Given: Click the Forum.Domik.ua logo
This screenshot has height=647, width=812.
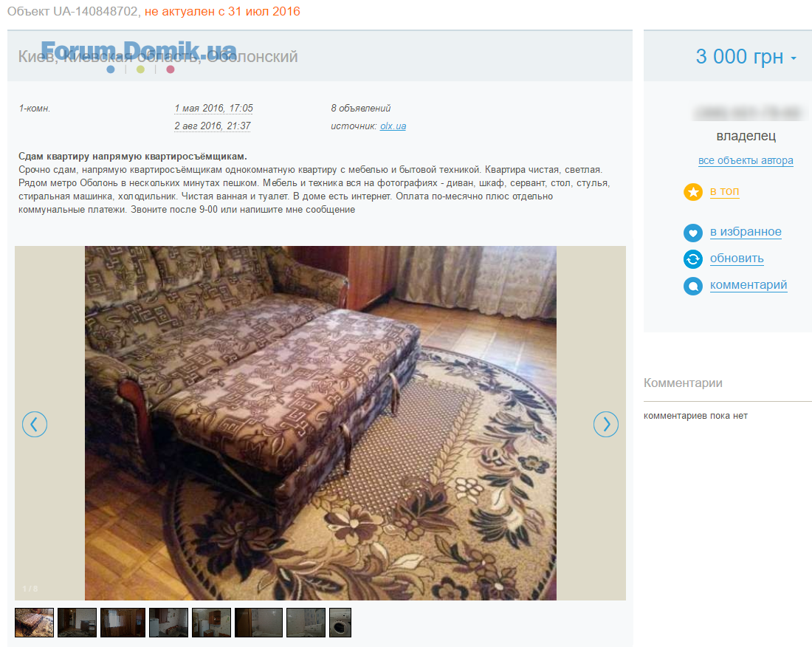Looking at the screenshot, I should (x=139, y=55).
